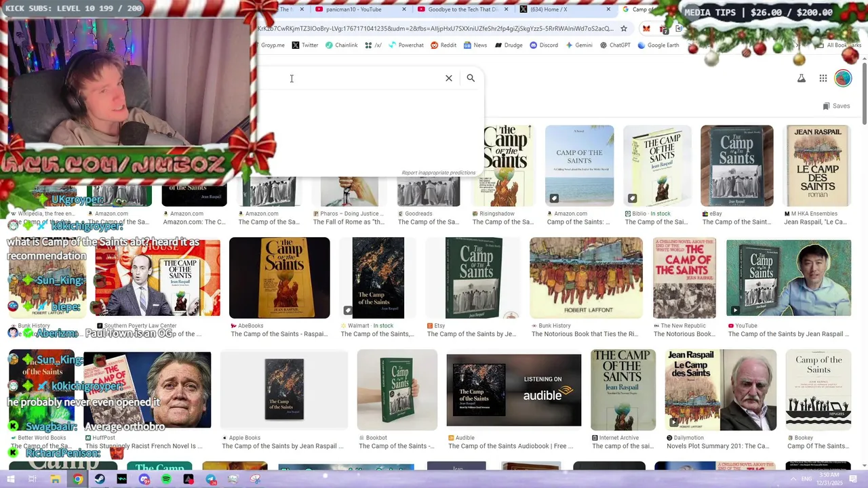This screenshot has height=488, width=868.
Task: Open the Google account avatar
Action: 843,79
